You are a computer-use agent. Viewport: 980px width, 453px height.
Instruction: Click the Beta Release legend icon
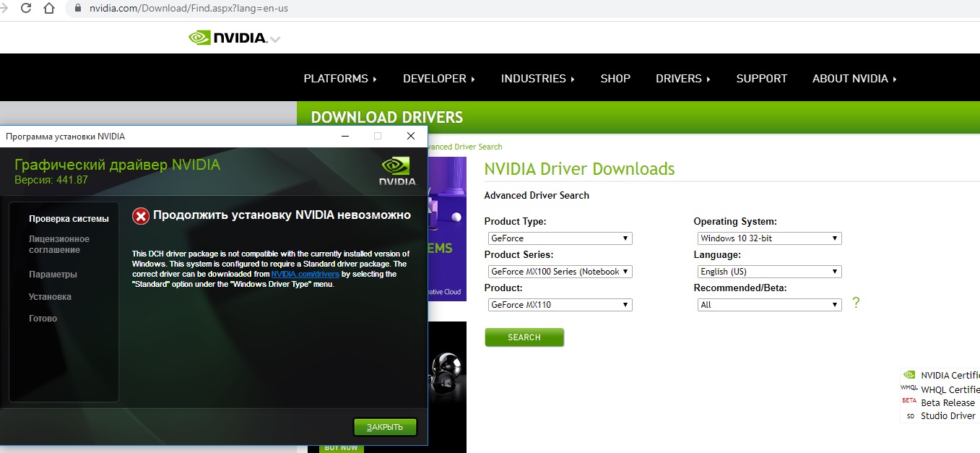coord(909,402)
